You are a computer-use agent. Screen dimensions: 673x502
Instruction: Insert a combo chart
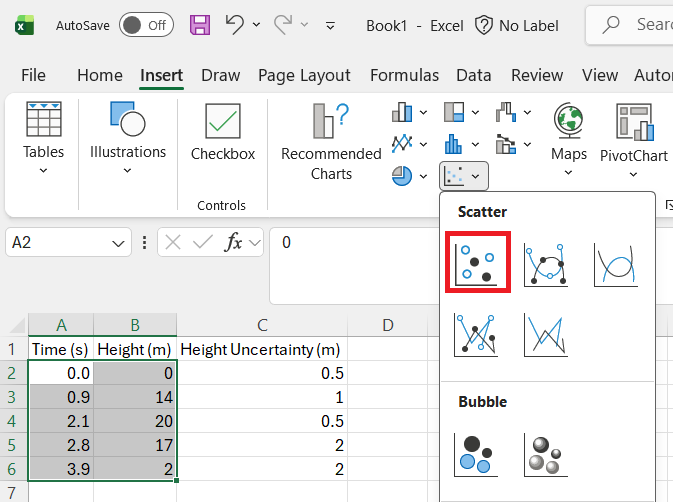(506, 144)
